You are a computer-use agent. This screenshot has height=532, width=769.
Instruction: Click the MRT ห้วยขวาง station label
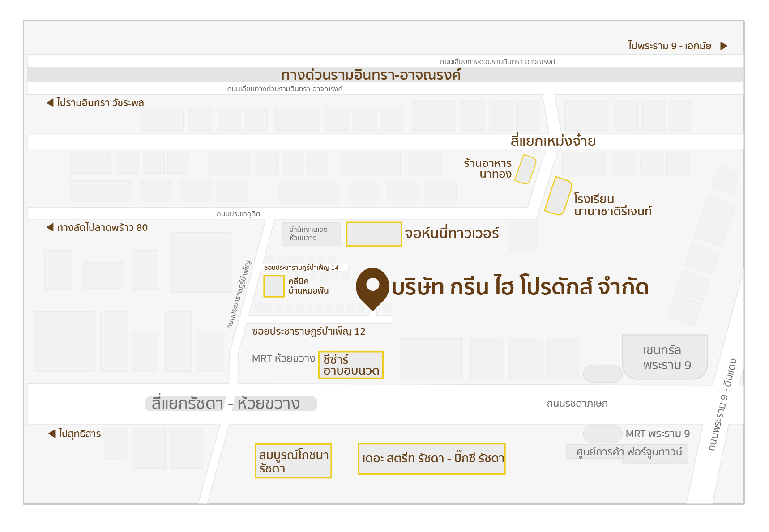click(283, 359)
